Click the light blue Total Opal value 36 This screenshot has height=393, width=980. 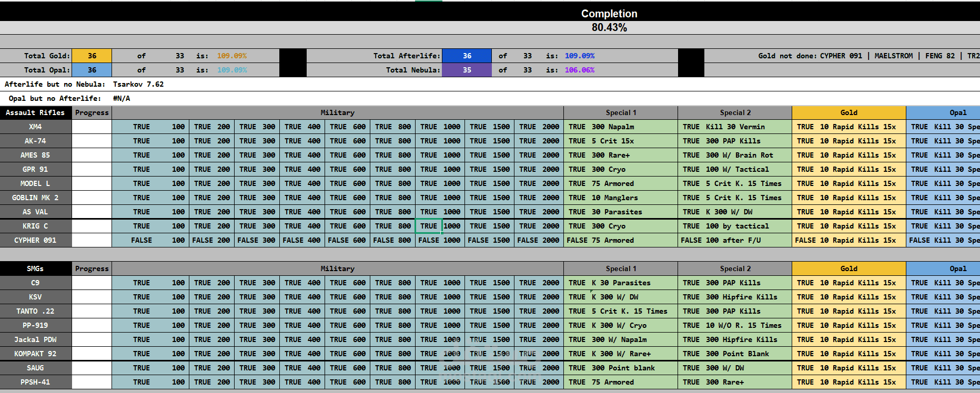coord(92,70)
